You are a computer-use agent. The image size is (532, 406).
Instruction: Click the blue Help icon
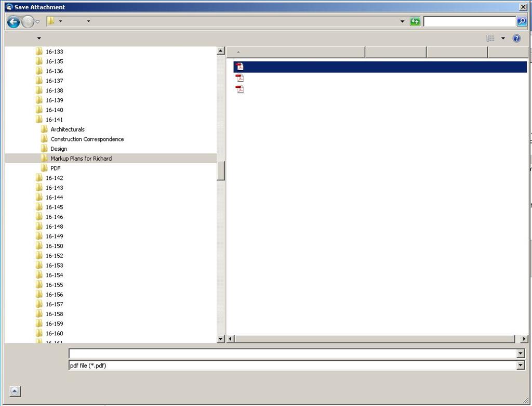(x=516, y=38)
